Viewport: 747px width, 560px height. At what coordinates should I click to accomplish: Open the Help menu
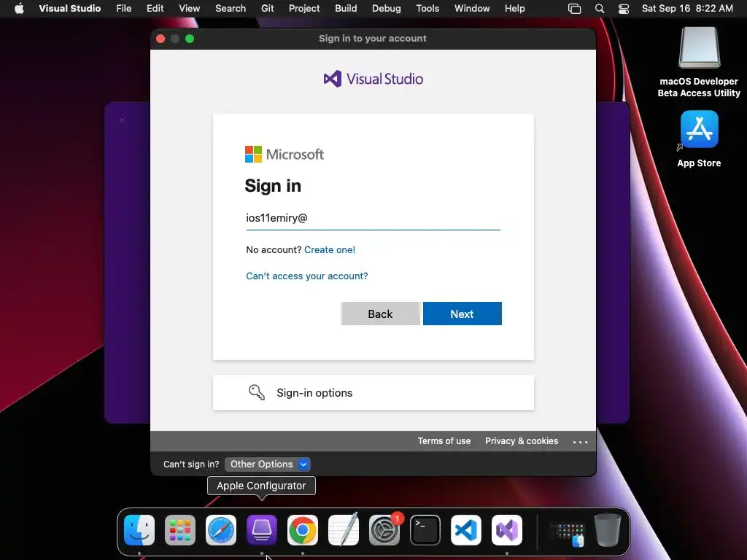click(x=514, y=8)
